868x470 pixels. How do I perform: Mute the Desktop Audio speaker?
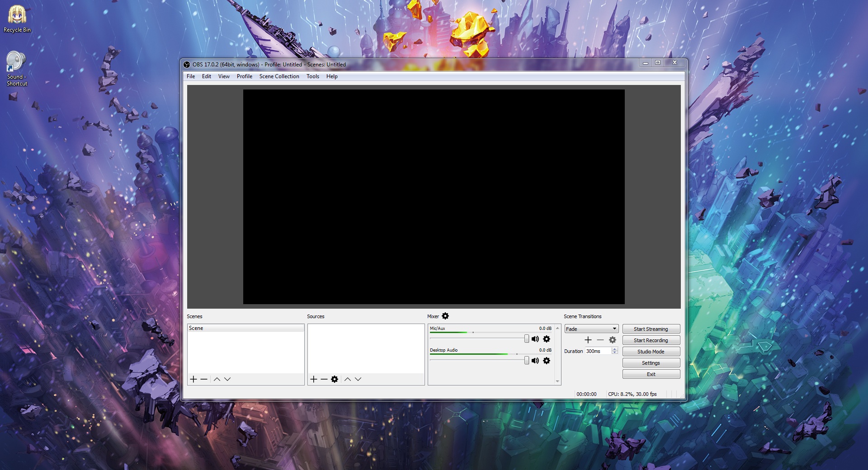pos(535,361)
